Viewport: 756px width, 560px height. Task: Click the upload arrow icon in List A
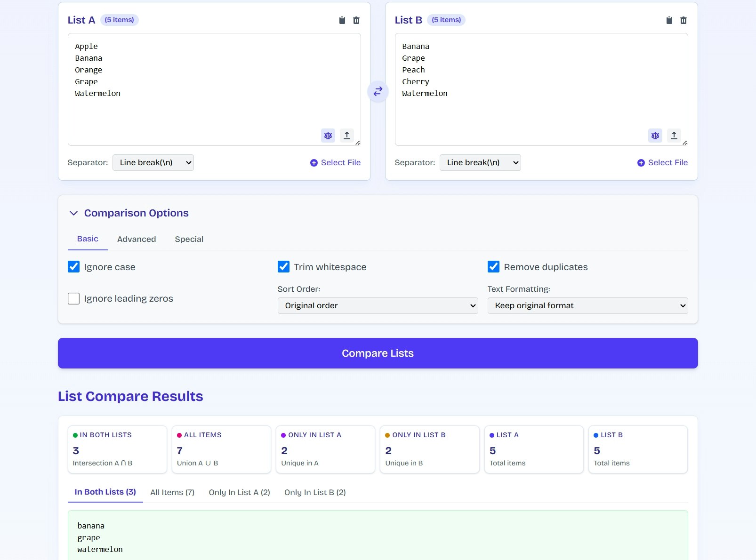(x=347, y=136)
